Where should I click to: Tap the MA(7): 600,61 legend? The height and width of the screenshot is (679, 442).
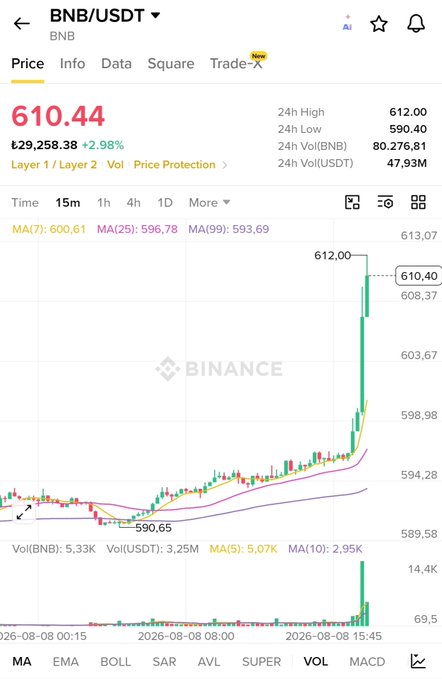[49, 229]
